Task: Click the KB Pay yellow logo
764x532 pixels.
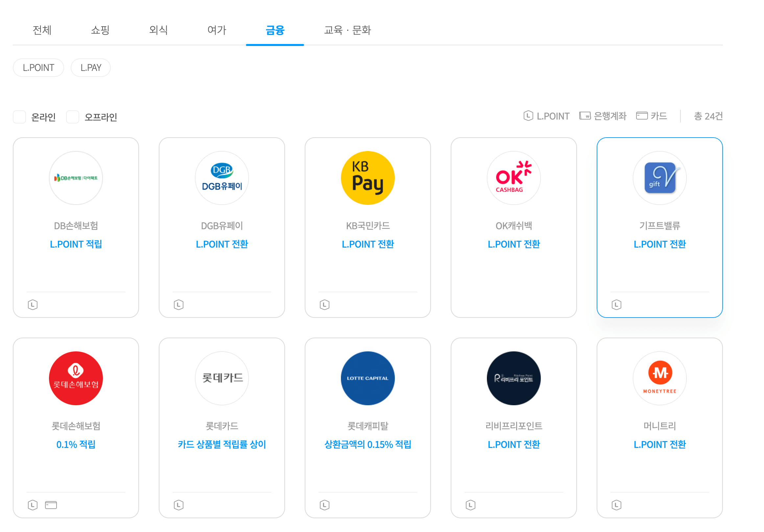Action: 367,178
